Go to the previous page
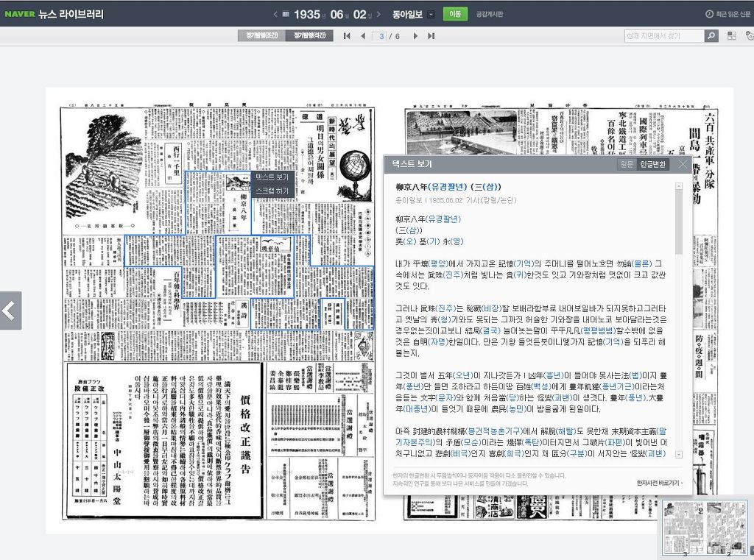Image resolution: width=754 pixels, height=560 pixels. click(363, 36)
